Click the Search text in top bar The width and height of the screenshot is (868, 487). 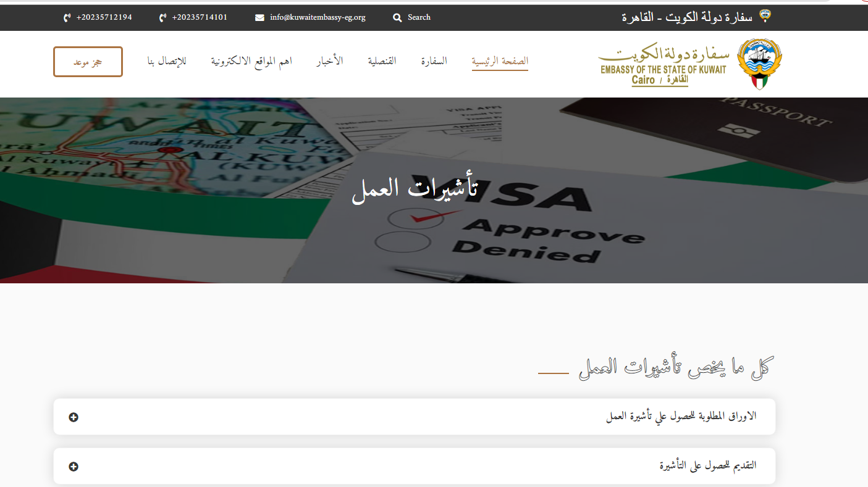pos(419,17)
